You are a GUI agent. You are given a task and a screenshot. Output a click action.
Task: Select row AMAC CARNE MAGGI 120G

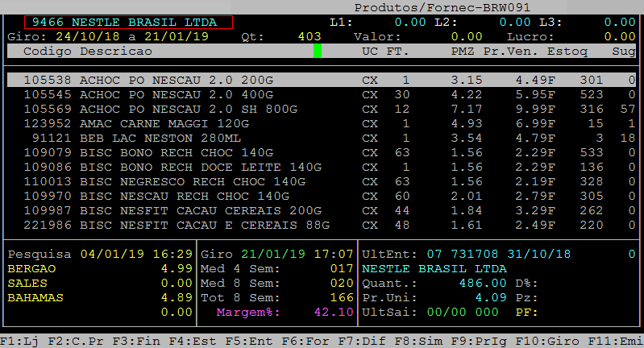click(153, 122)
